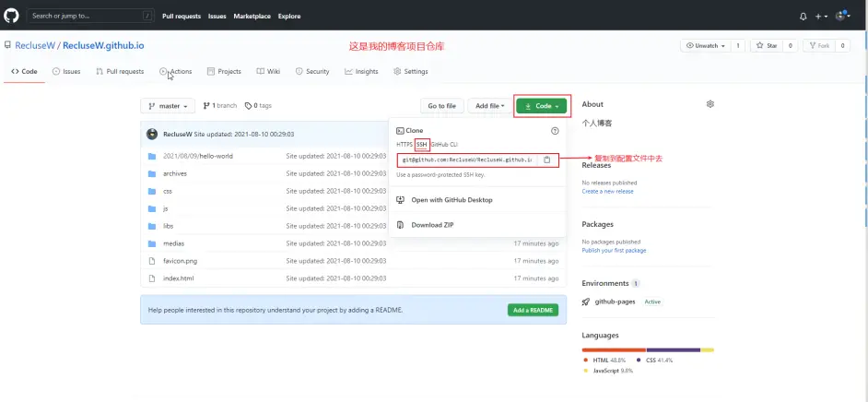Open the master branch dropdown

(168, 106)
